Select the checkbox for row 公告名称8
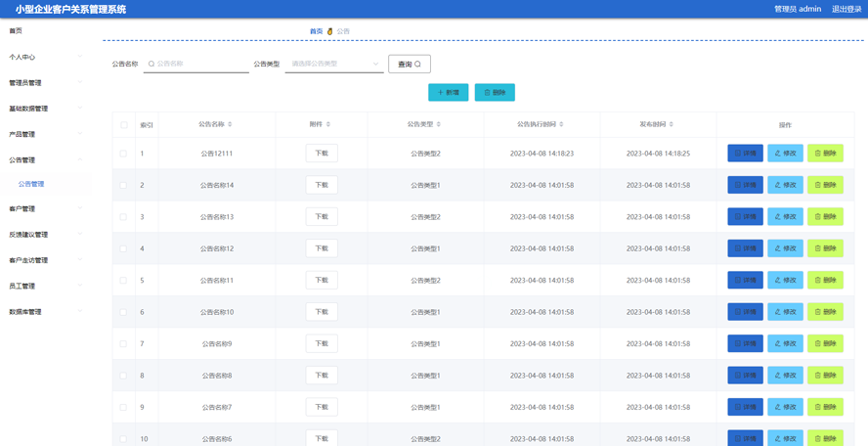The image size is (868, 446). pyautogui.click(x=123, y=376)
